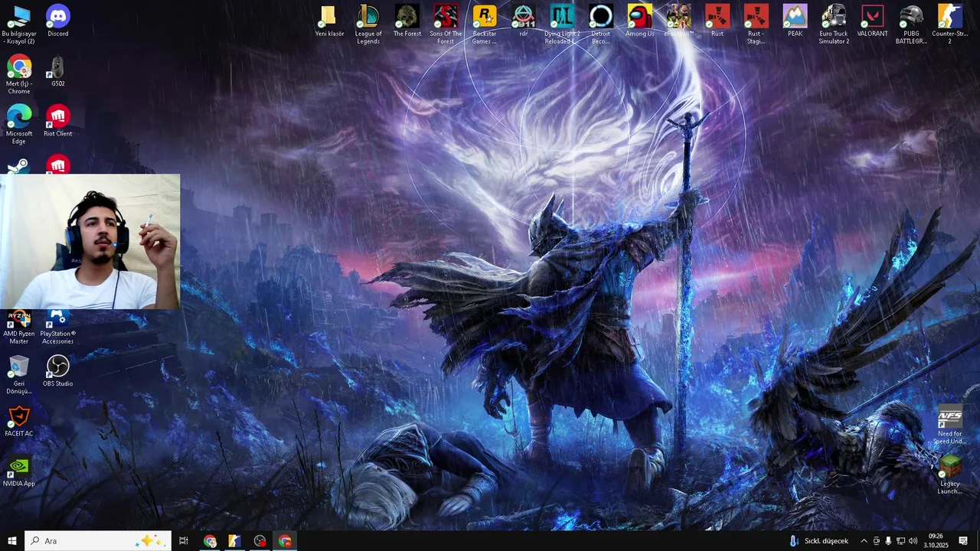980x551 pixels.
Task: Launch League of Legends shortcut
Action: [x=368, y=24]
